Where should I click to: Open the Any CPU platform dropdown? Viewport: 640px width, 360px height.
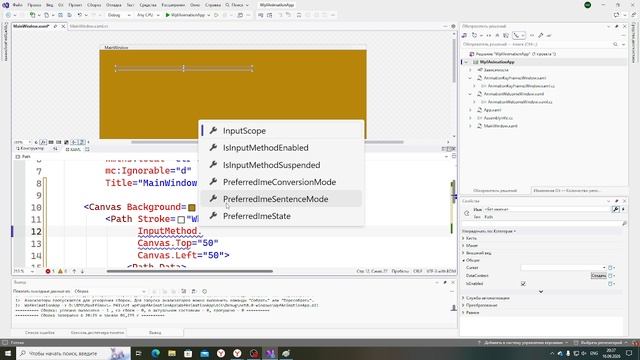[148, 15]
